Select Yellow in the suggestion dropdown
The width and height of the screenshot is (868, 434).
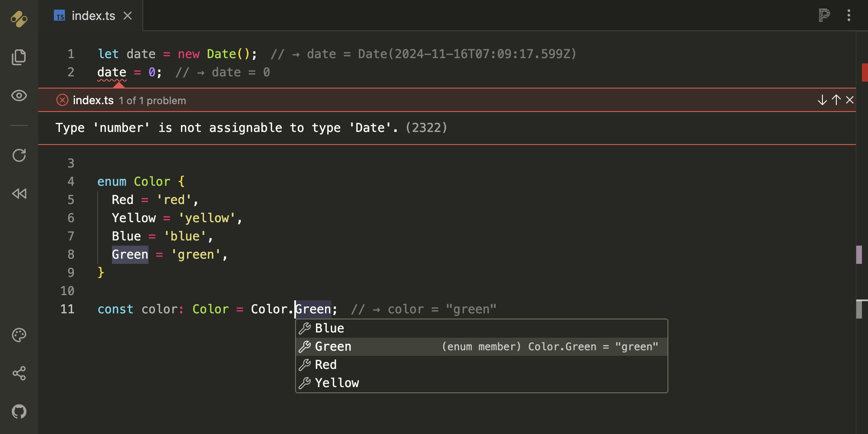(337, 383)
